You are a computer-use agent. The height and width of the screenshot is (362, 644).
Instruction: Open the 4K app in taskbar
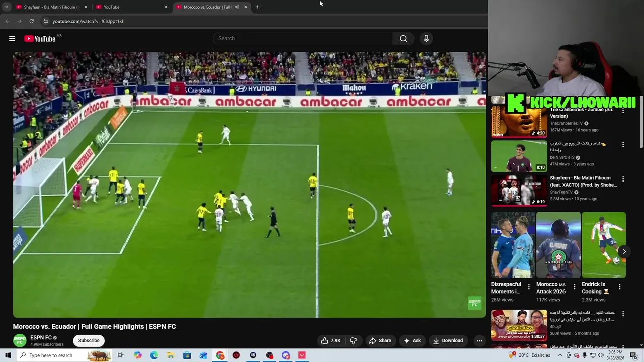tap(253, 355)
